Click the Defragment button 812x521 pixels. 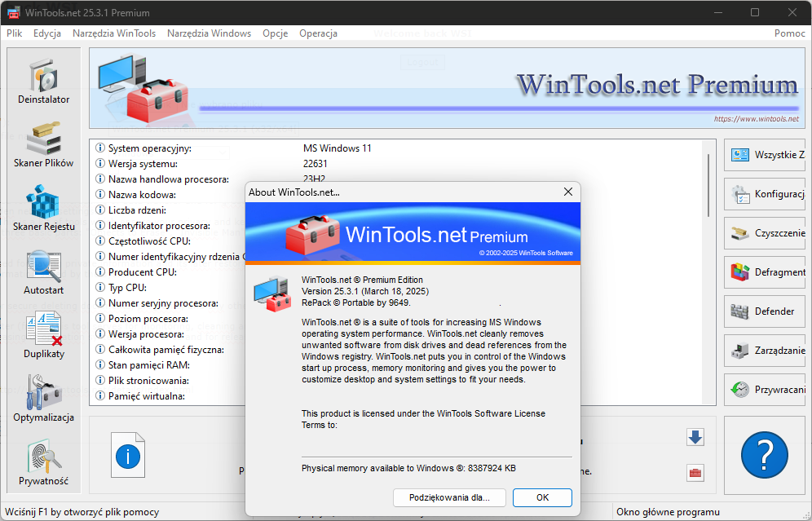click(x=765, y=272)
